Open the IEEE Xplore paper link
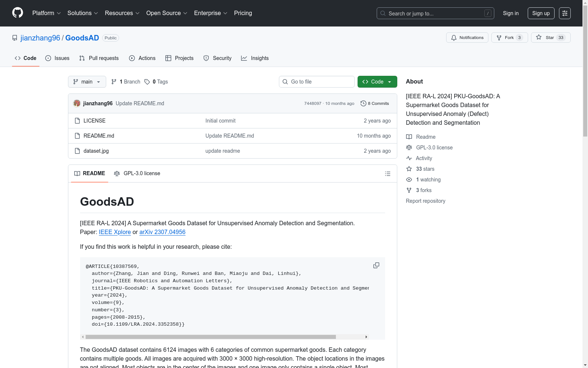This screenshot has width=588, height=368. (x=115, y=232)
